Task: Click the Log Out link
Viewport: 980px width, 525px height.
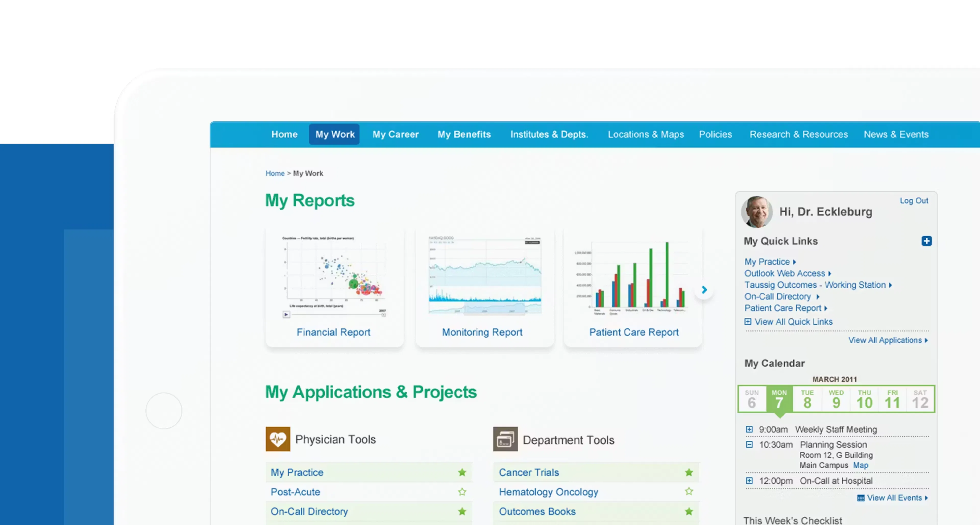Action: coord(914,200)
